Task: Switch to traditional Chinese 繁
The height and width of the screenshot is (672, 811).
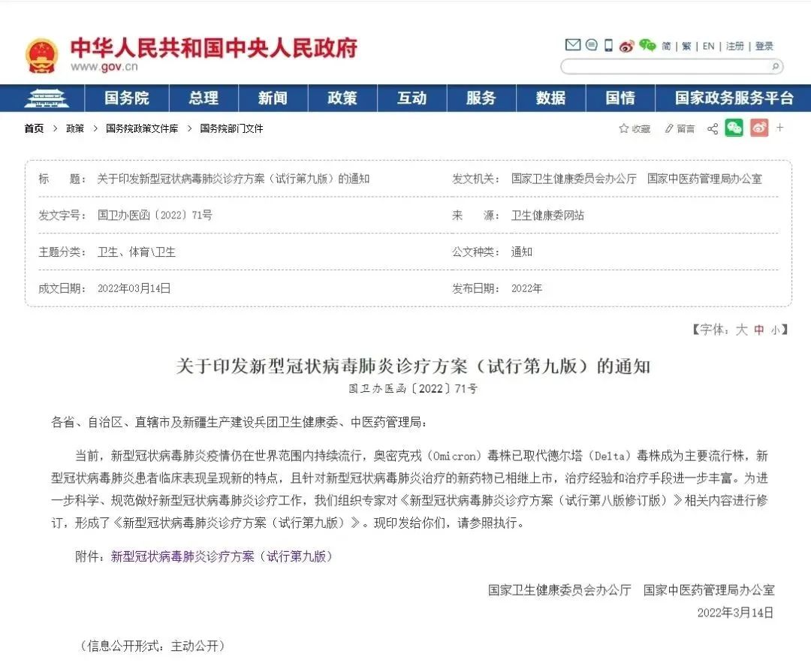Action: [686, 46]
